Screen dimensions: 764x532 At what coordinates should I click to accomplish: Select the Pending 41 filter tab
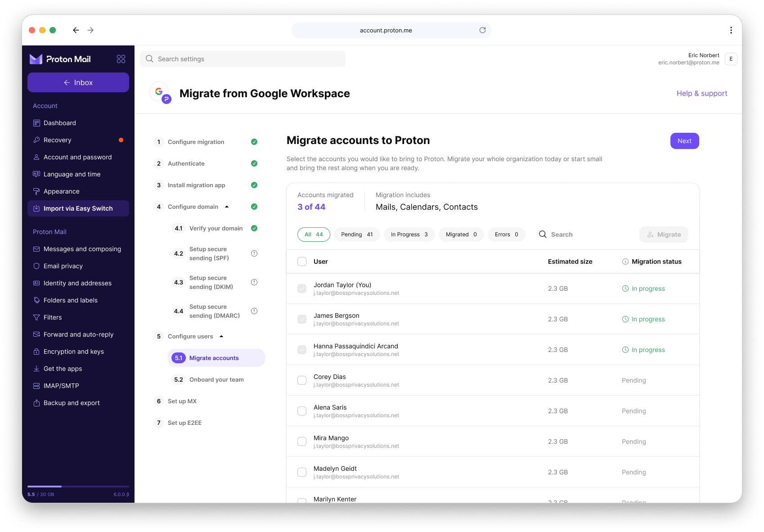[357, 234]
